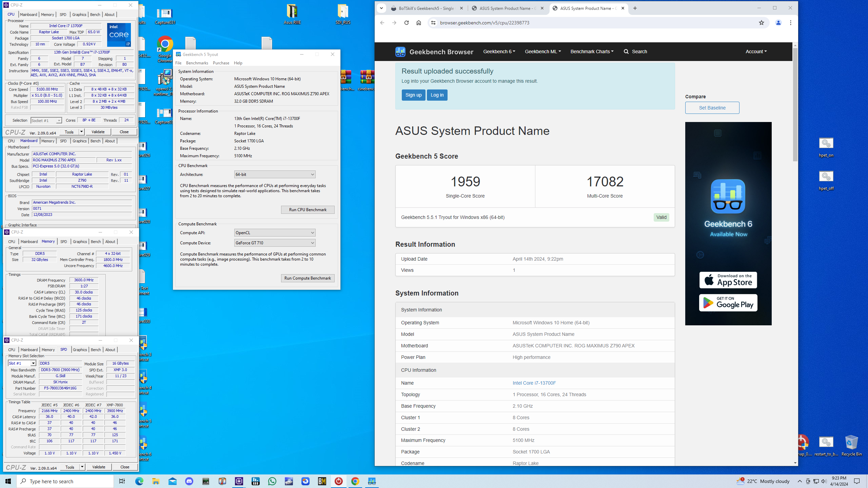
Task: Open File Explorer from taskbar
Action: [x=156, y=481]
